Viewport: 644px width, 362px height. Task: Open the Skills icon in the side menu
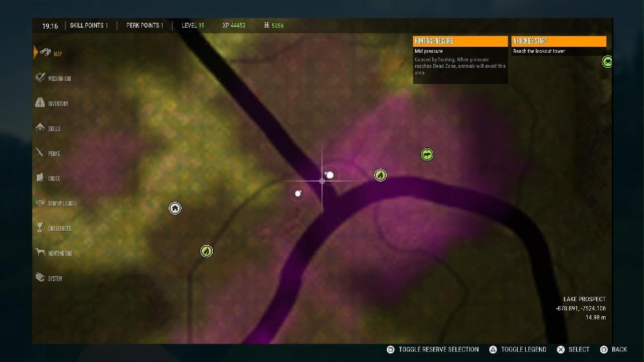pos(40,128)
